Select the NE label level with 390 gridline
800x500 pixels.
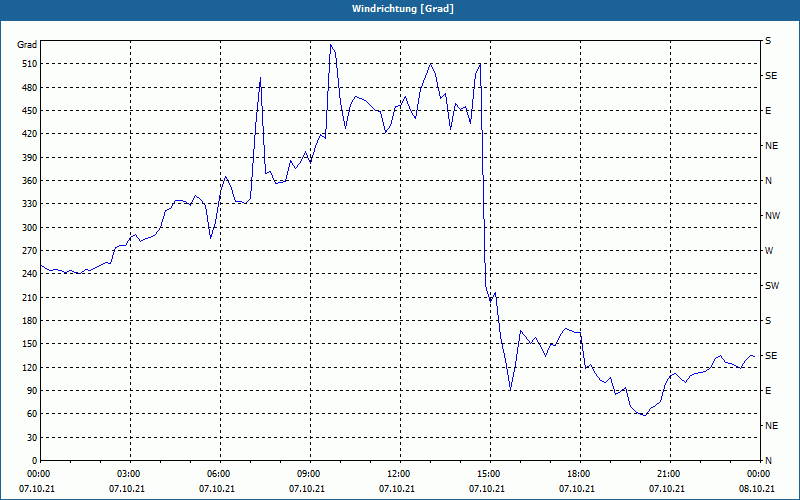[771, 146]
